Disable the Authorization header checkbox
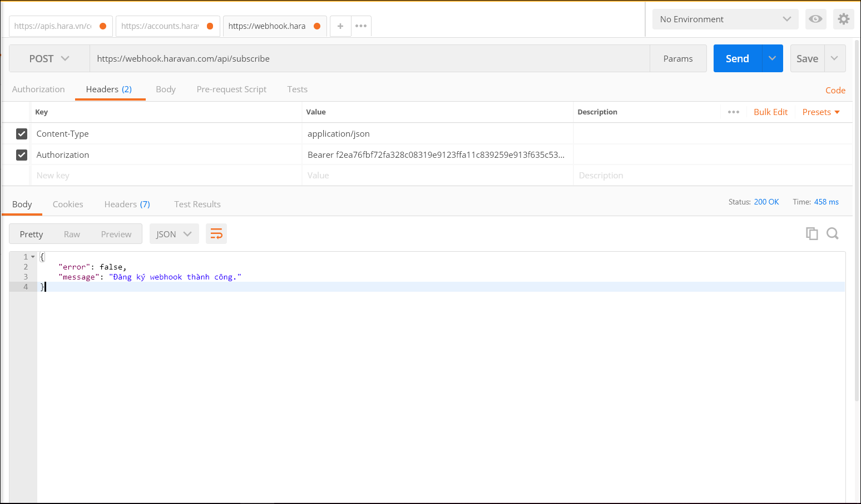Viewport: 861px width, 504px height. point(22,155)
